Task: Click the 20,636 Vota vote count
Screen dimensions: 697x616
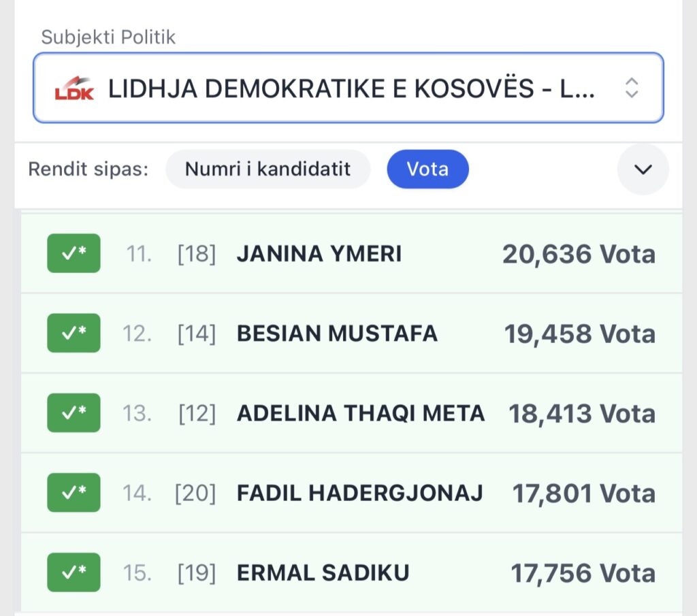Action: coord(579,254)
